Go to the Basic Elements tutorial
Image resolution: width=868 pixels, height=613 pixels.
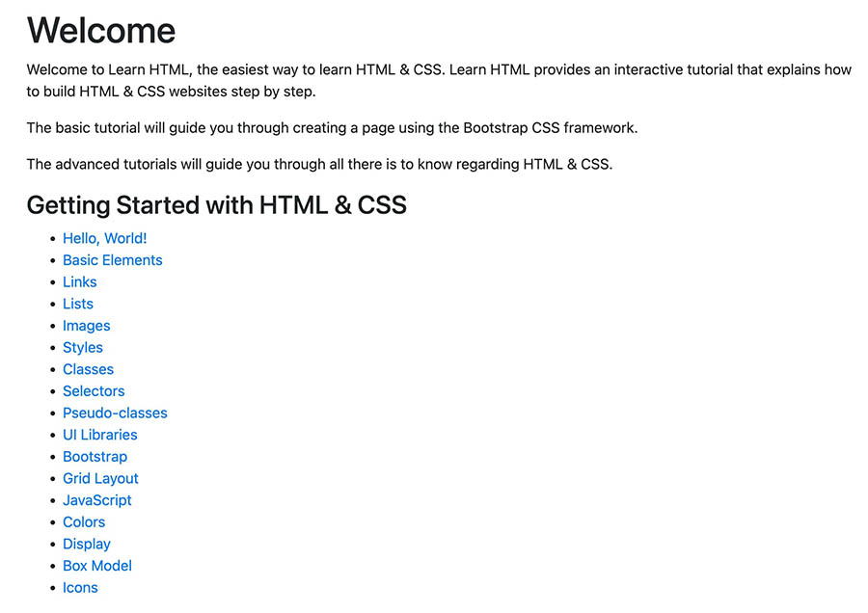(x=112, y=260)
